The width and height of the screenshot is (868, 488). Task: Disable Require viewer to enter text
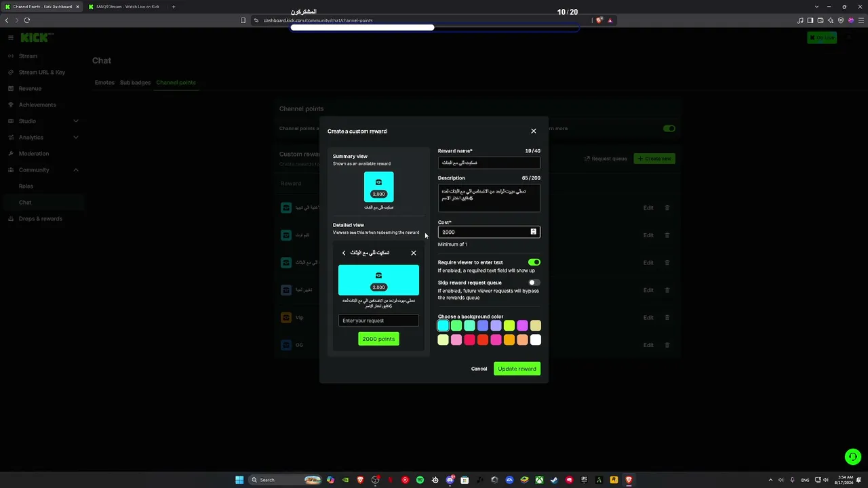pyautogui.click(x=534, y=262)
